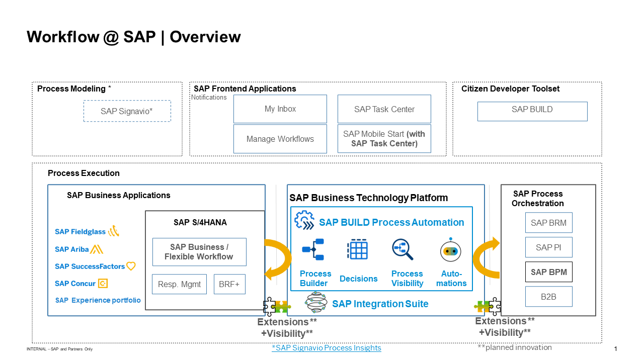
Task: Click the SAP Integration Suite swirl icon
Action: click(316, 303)
